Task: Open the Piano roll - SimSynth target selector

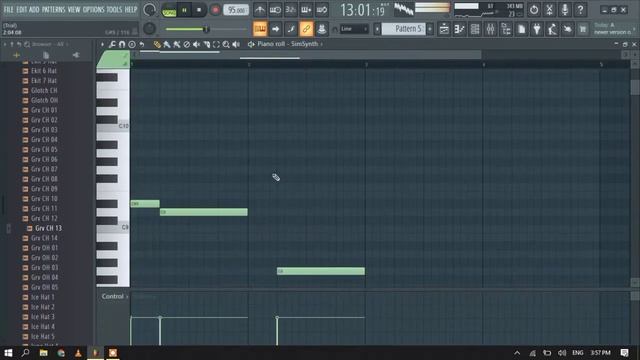Action: (x=287, y=44)
